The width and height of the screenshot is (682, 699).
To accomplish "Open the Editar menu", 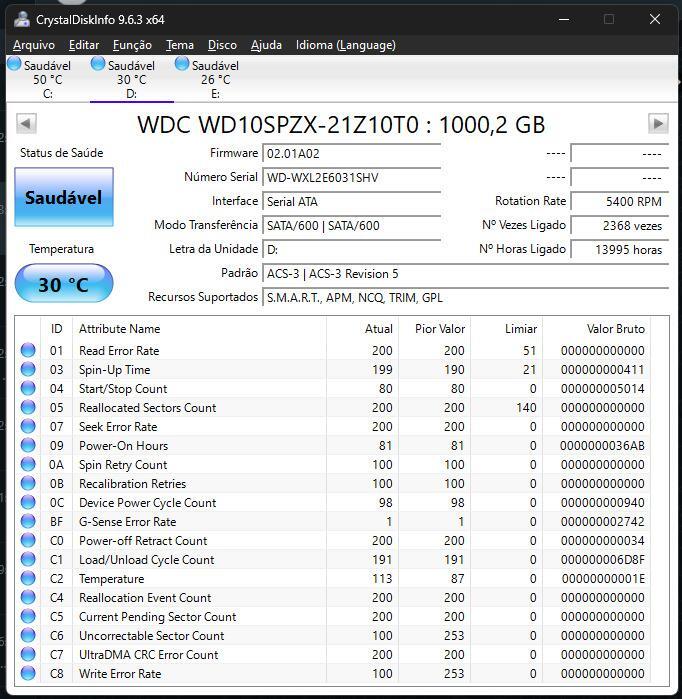I will pos(84,45).
